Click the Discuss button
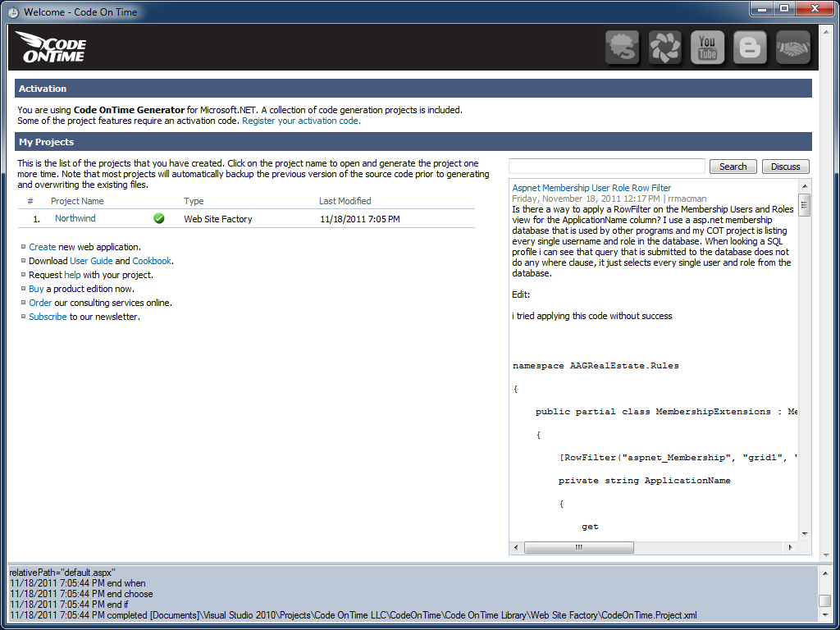The image size is (840, 630). pos(785,167)
